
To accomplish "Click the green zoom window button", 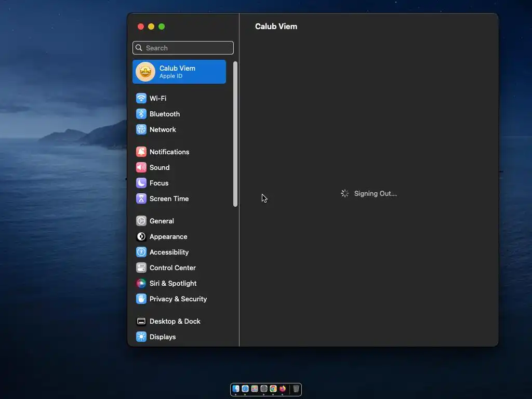I will tap(162, 26).
